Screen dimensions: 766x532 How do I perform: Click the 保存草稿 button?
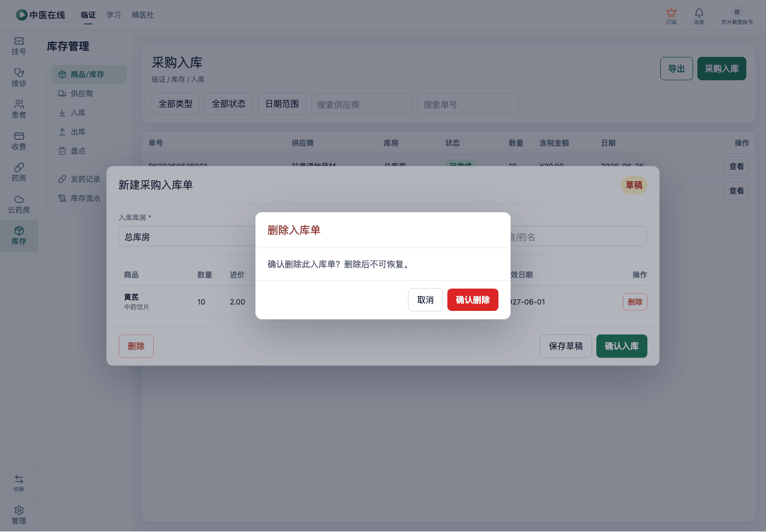pos(566,346)
